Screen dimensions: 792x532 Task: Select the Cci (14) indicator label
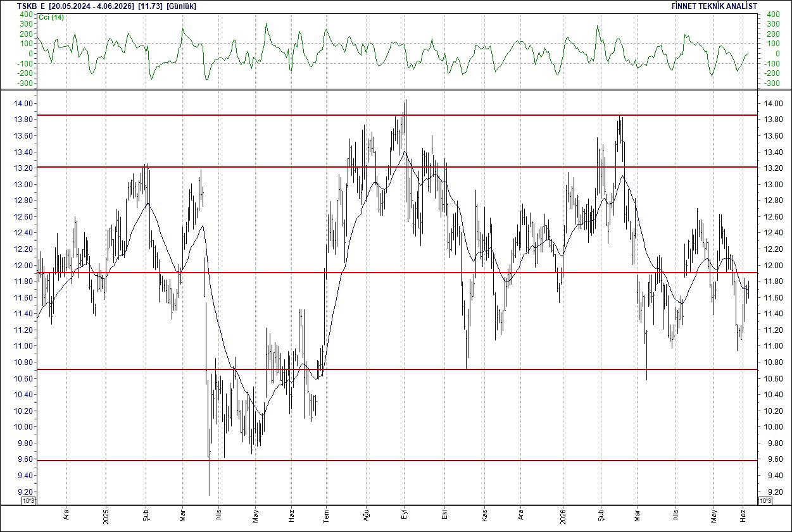51,17
